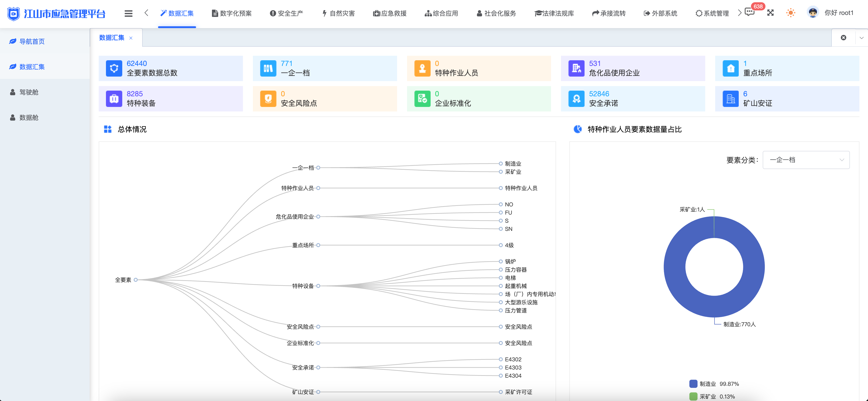868x401 pixels.
Task: Click the 特种作业人员 card icon
Action: [422, 68]
